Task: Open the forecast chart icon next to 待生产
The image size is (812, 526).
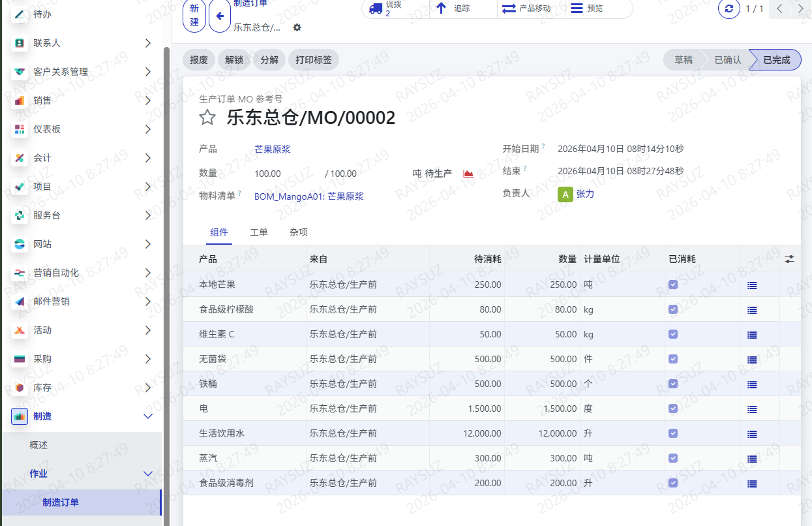Action: point(468,174)
